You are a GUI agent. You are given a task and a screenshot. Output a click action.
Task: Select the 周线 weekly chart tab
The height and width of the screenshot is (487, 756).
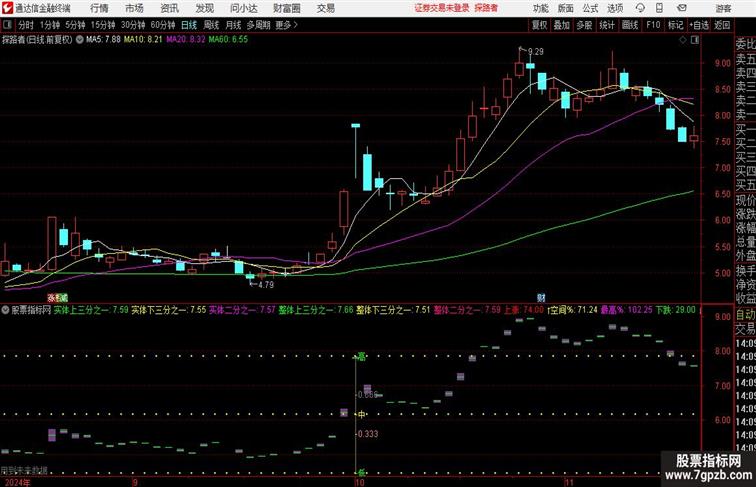tap(211, 25)
